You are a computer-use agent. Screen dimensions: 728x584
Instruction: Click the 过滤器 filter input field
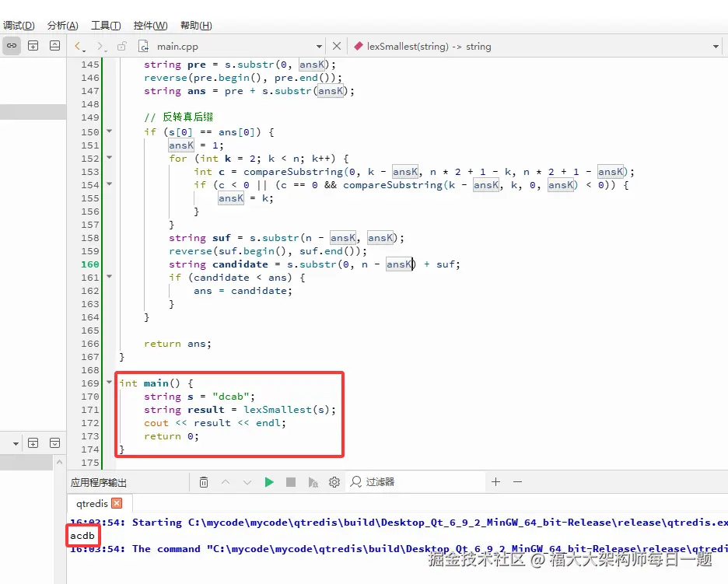(x=415, y=482)
